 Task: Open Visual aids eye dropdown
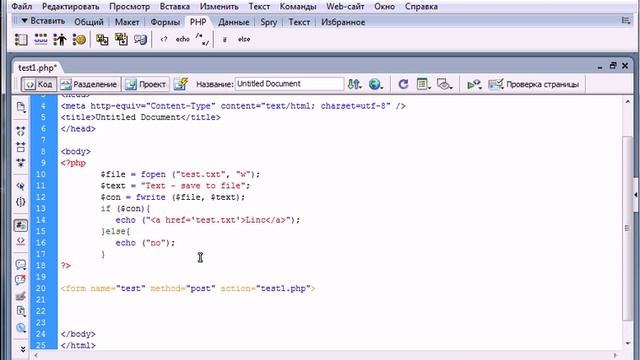click(x=444, y=84)
